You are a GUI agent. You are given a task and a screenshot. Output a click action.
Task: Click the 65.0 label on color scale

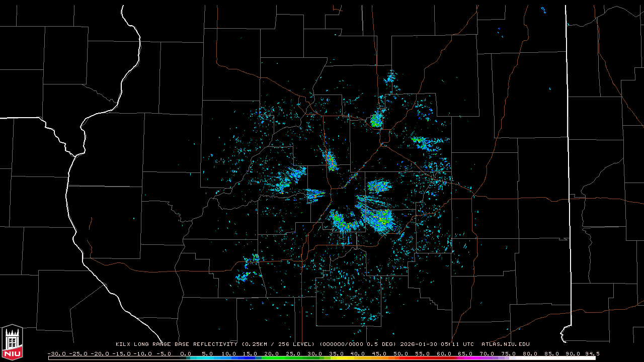click(465, 353)
